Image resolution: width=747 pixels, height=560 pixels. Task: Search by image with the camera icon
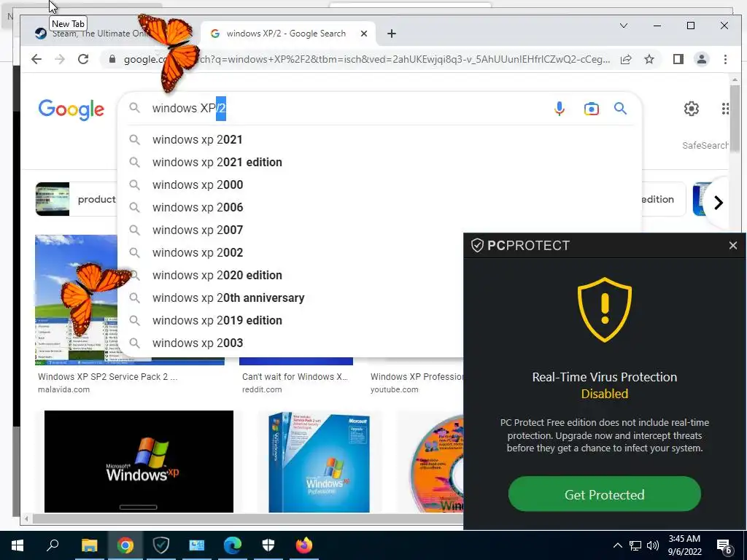coord(591,109)
